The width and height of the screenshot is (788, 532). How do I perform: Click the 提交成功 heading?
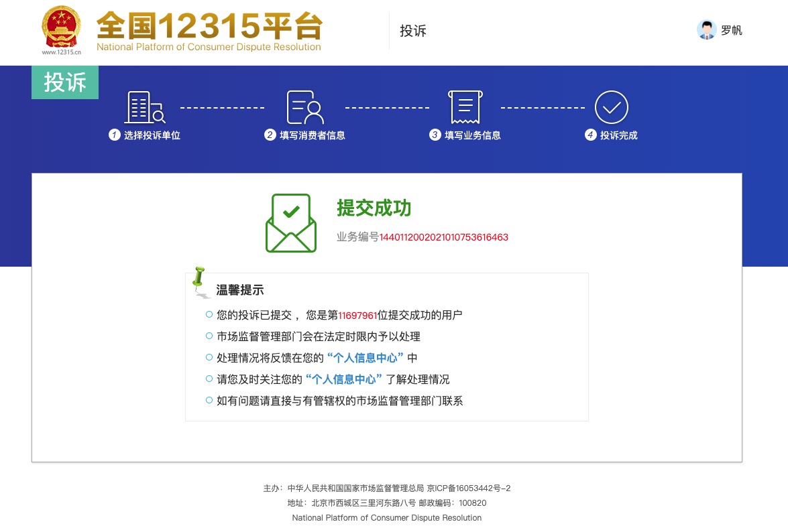coord(374,208)
